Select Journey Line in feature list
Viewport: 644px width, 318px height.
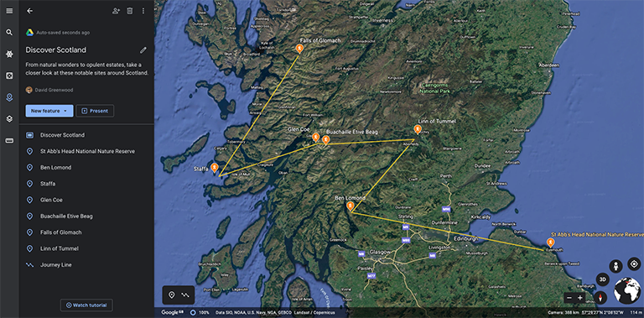86,265
